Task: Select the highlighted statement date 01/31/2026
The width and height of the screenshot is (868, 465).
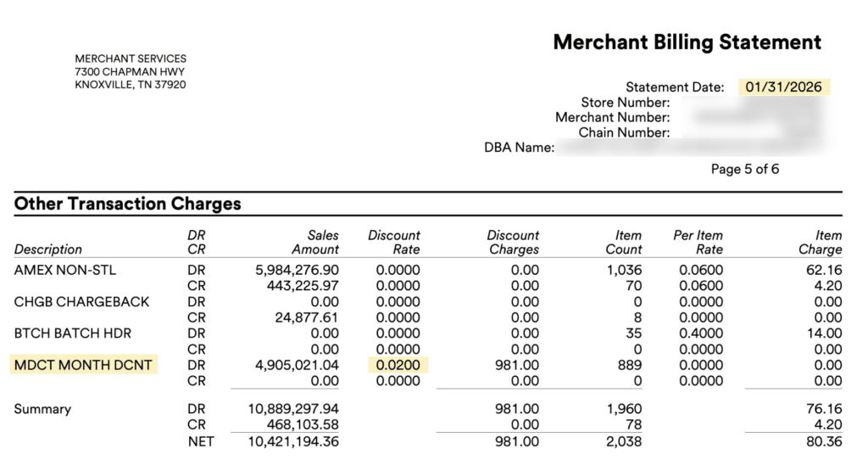Action: [784, 87]
